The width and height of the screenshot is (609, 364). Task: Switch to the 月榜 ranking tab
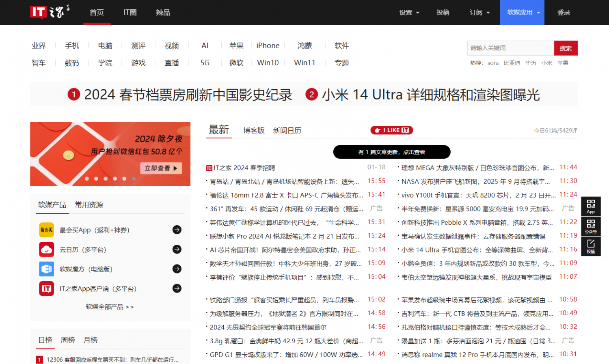[x=91, y=340]
